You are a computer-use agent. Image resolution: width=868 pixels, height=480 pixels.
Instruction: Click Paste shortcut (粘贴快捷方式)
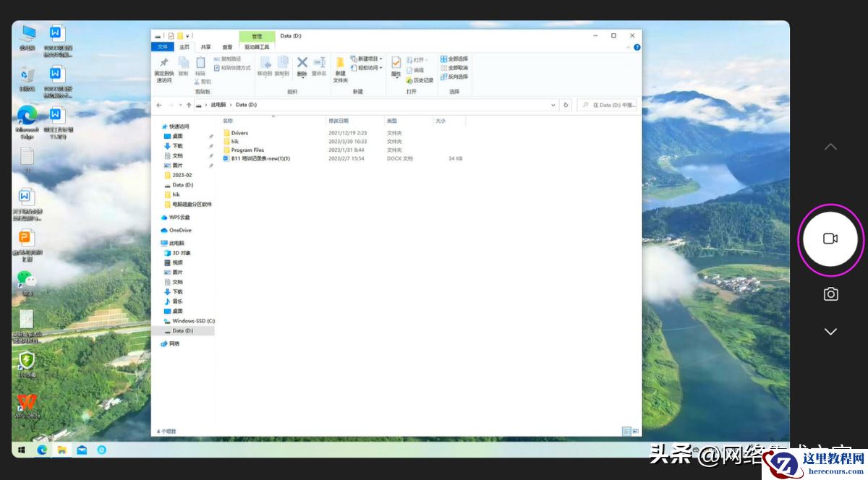point(231,68)
